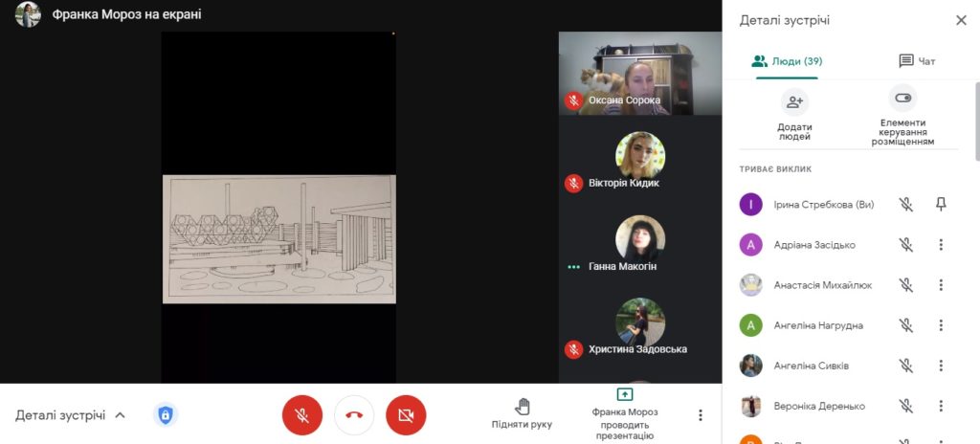Image resolution: width=980 pixels, height=444 pixels.
Task: Click microphone icon next to Ангеліна Нагрудна
Action: coord(905,325)
